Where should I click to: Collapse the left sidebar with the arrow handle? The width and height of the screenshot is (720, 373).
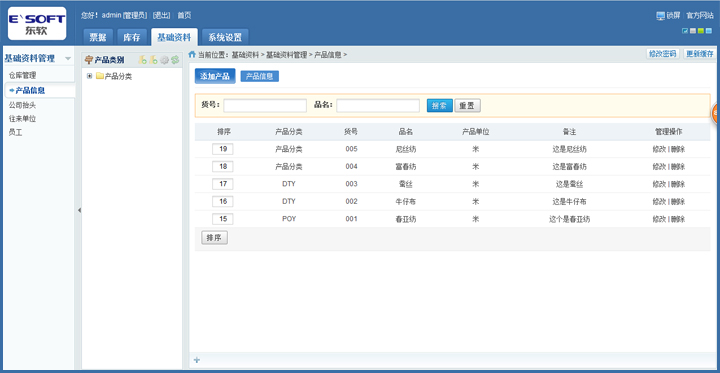click(79, 210)
